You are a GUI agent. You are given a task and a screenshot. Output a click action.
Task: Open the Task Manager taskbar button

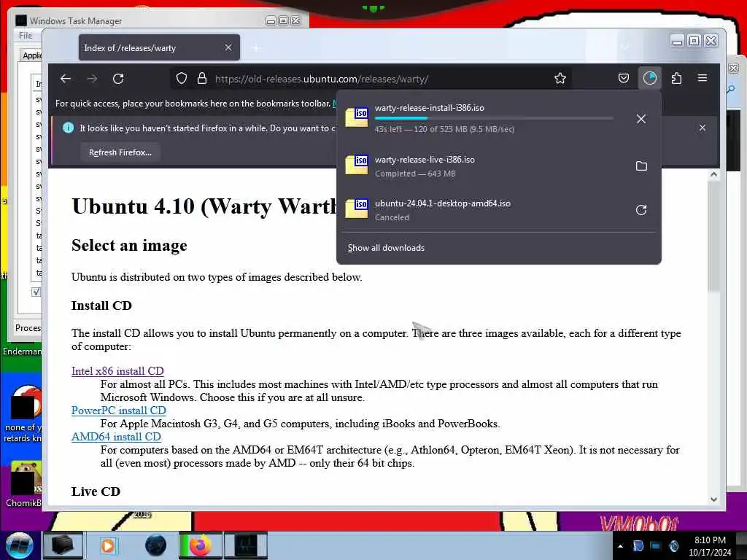[245, 545]
